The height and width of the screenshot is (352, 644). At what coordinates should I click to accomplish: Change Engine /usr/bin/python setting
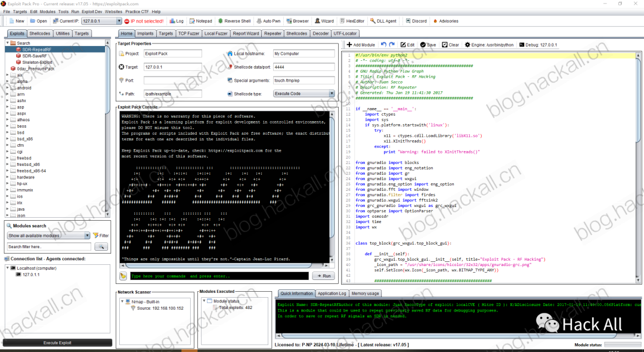[x=489, y=45]
